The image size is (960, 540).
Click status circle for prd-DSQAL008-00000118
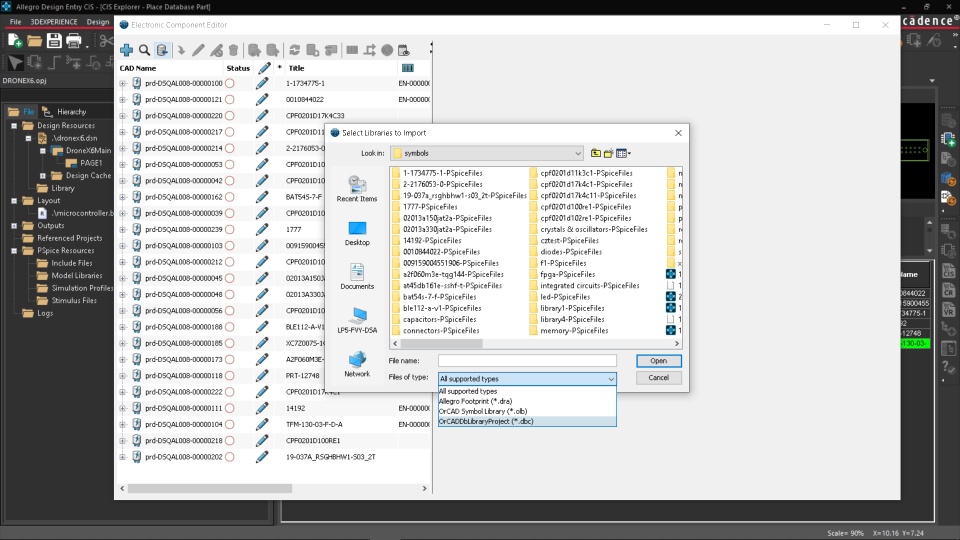point(230,375)
